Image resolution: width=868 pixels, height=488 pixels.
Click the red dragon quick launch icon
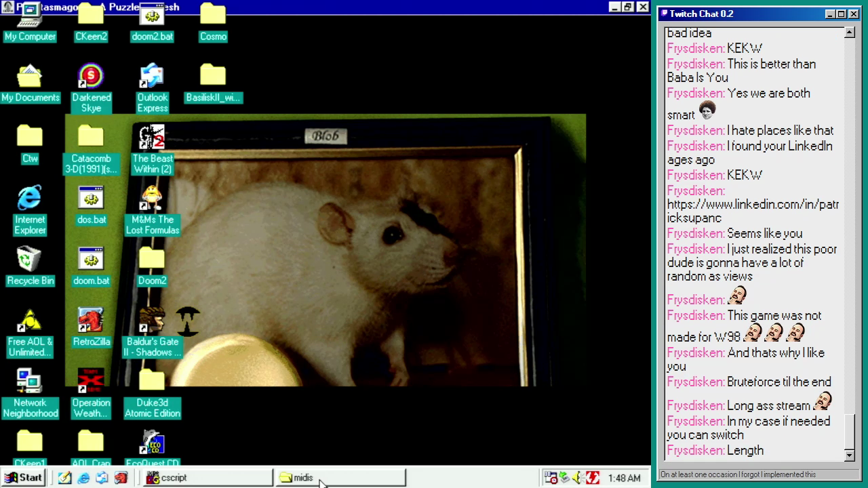pos(121,478)
